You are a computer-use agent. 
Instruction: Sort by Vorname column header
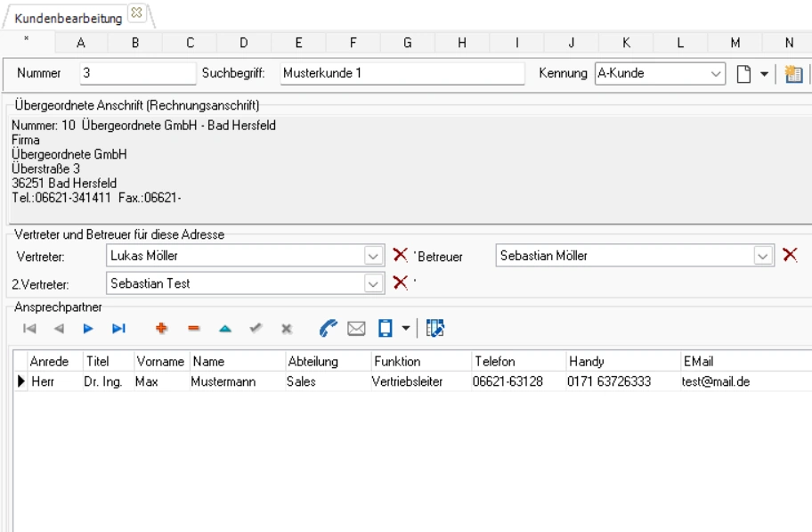click(161, 361)
